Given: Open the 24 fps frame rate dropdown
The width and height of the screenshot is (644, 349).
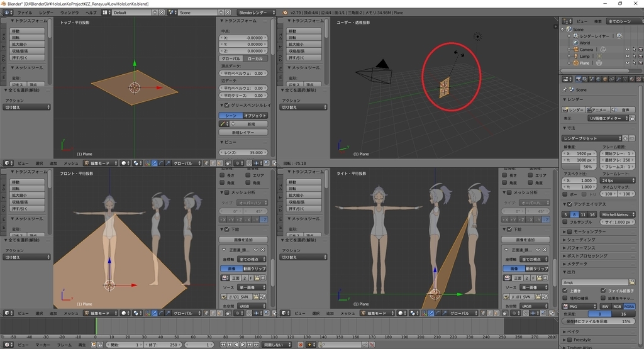Looking at the screenshot, I should 618,180.
